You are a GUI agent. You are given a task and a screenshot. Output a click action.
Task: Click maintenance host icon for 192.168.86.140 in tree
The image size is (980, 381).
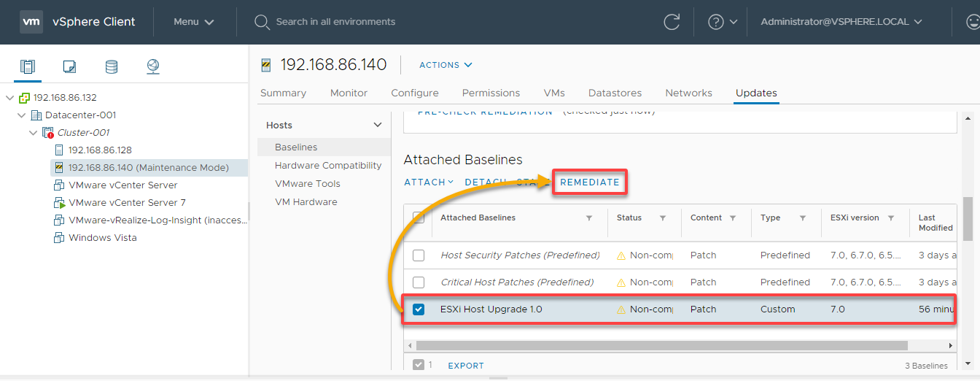tap(60, 168)
